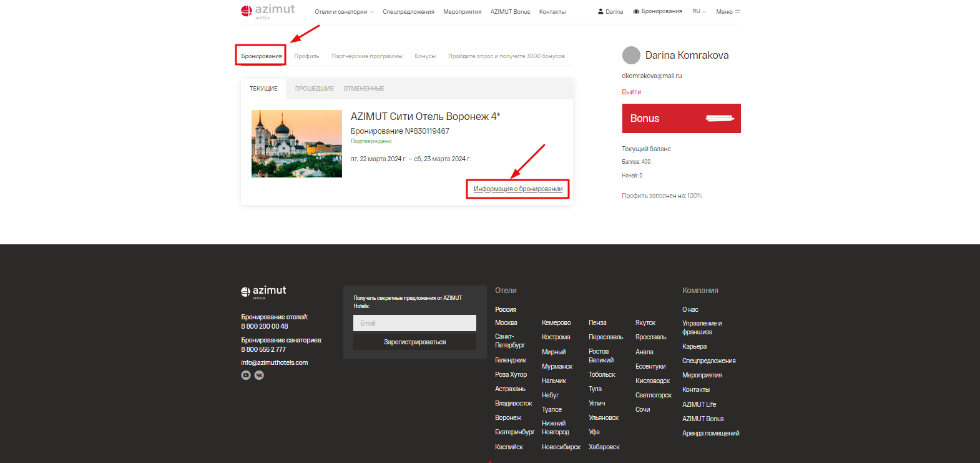This screenshot has height=463, width=980.
Task: Open the Геленджик hotels link
Action: pos(511,360)
